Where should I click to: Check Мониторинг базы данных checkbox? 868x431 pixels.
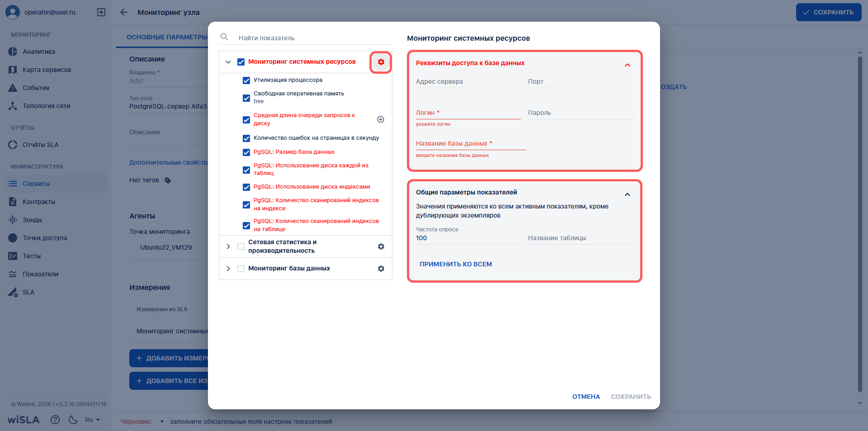point(241,269)
